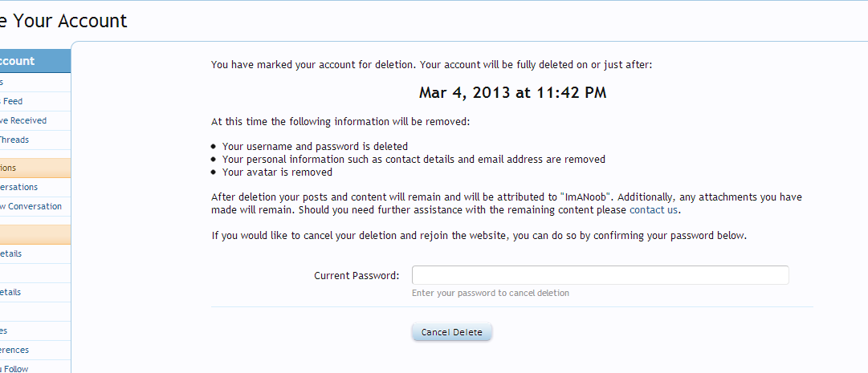
Task: Open the first sidebar link below Account header
Action: tap(2, 82)
